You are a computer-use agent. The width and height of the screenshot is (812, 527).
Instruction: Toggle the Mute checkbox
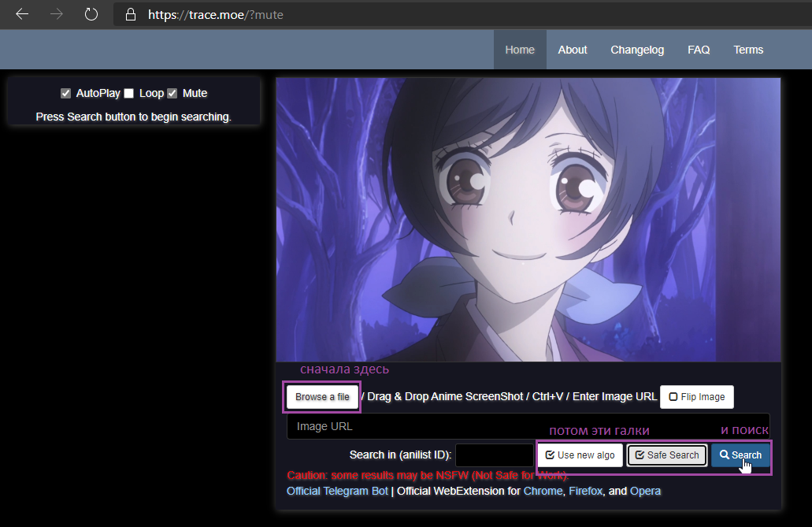pyautogui.click(x=172, y=93)
